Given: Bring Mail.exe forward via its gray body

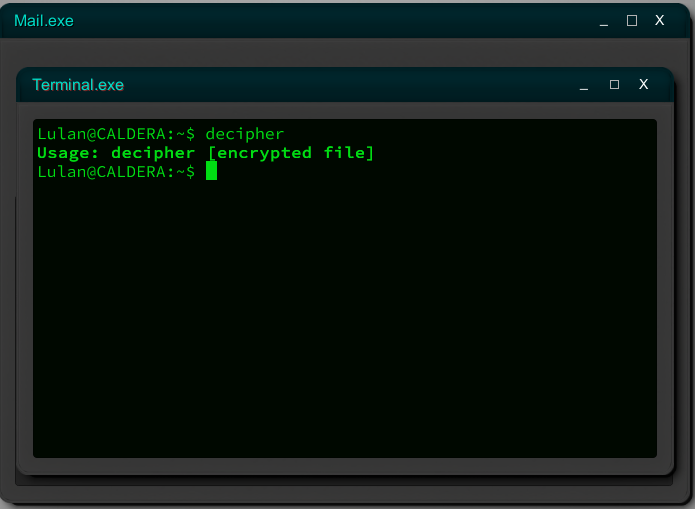Looking at the screenshot, I should (346, 52).
